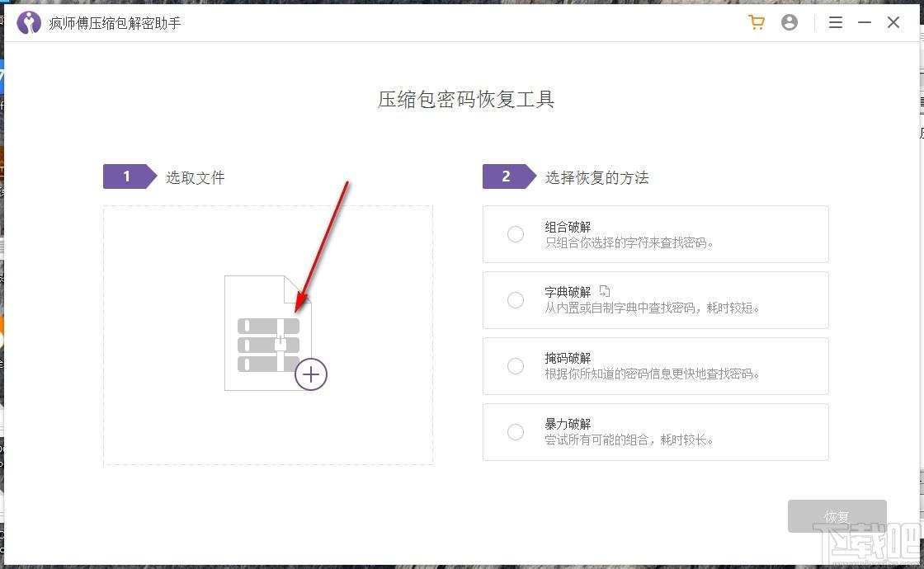Open the shopping cart purchase icon

point(757,22)
